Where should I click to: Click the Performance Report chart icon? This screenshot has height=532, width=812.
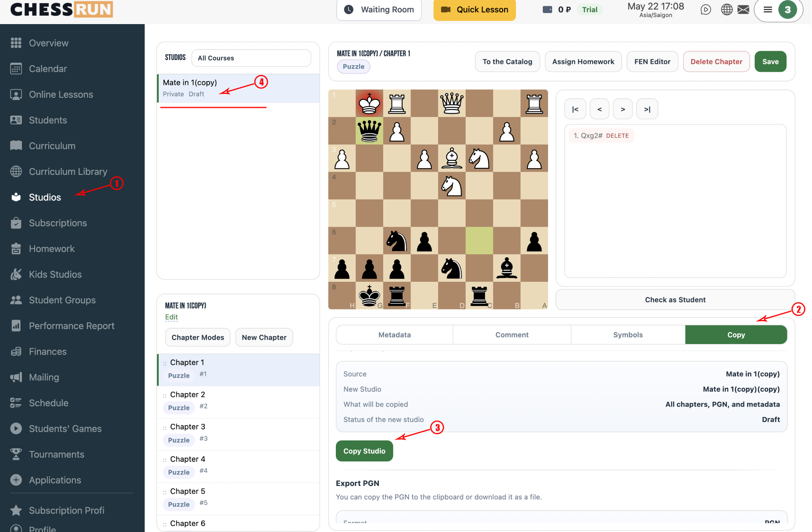[x=16, y=326]
